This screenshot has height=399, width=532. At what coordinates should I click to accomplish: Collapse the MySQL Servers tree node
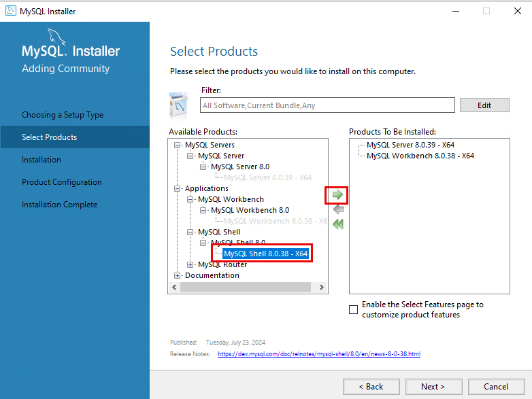(177, 145)
